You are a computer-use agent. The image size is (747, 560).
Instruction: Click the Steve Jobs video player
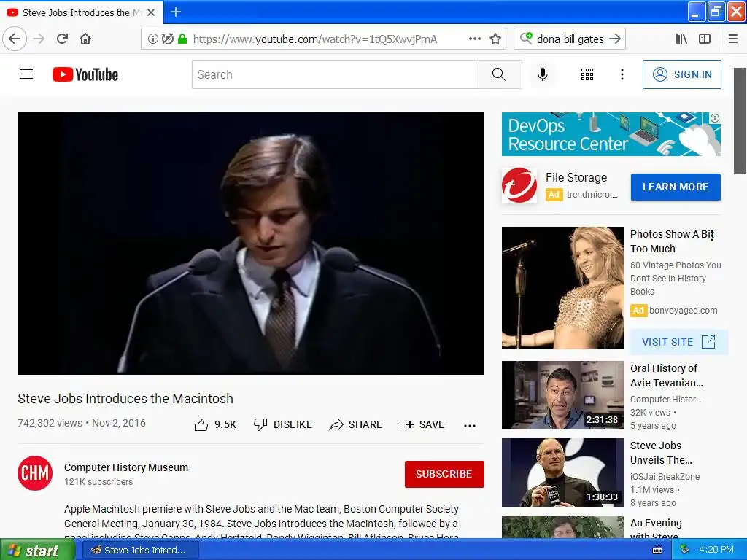point(251,244)
